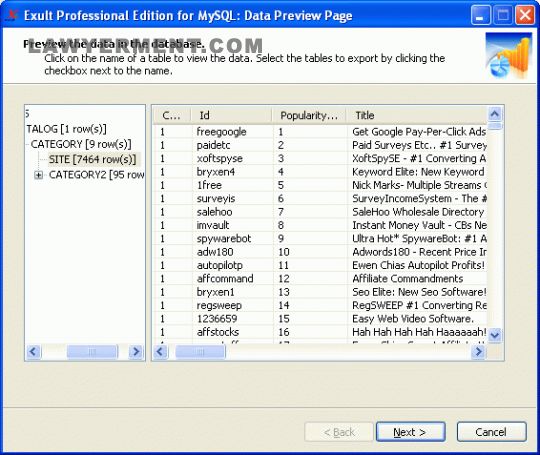Select the 'bryxen4' cell
The height and width of the screenshot is (455, 540).
(216, 172)
